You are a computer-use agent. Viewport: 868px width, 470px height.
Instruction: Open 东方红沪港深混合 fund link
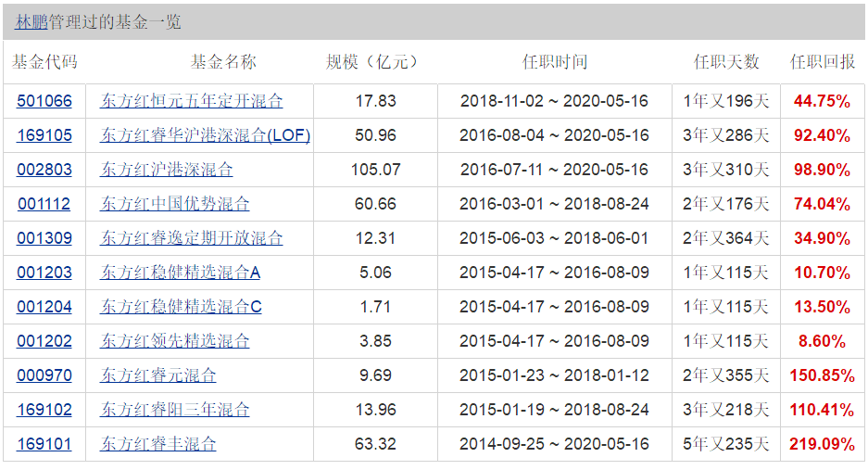(167, 171)
